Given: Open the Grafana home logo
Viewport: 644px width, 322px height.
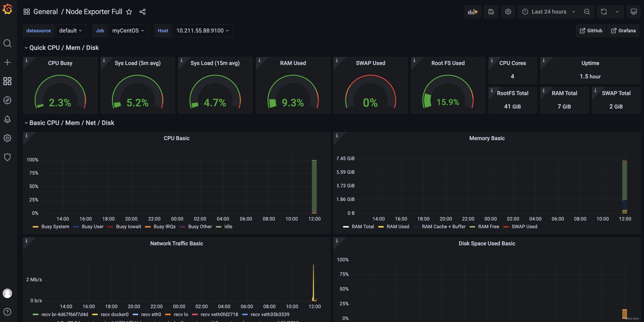Looking at the screenshot, I should [7, 9].
